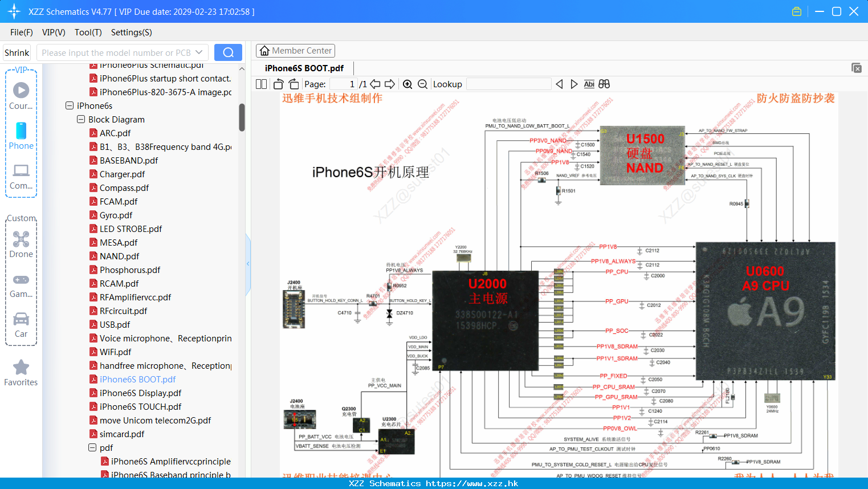Open the Course sidebar category
Screen dimensions: 868x489
tap(21, 96)
